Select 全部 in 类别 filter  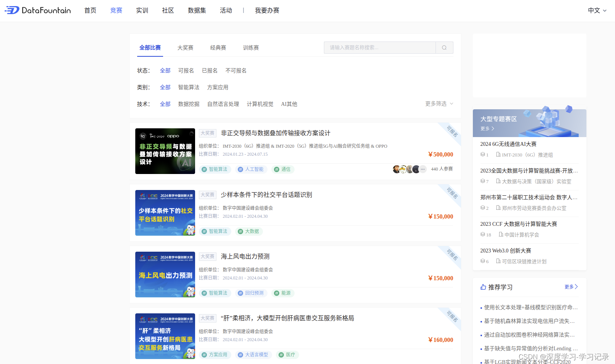click(165, 87)
